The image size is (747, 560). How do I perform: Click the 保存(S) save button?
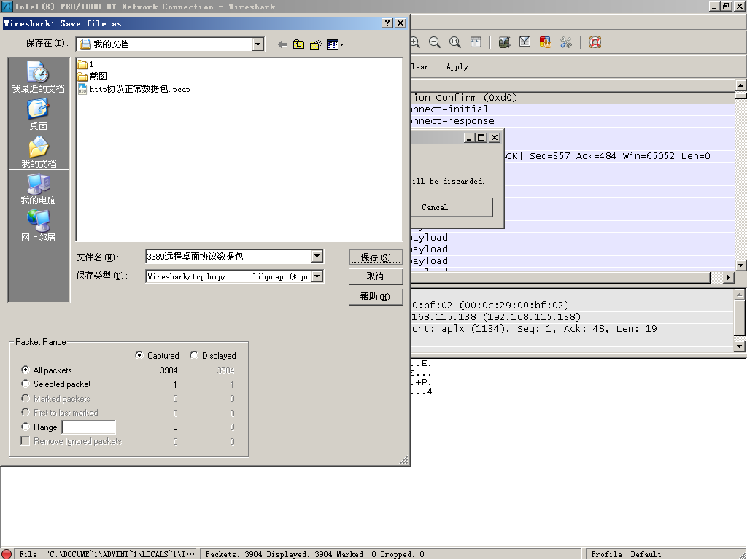[376, 257]
